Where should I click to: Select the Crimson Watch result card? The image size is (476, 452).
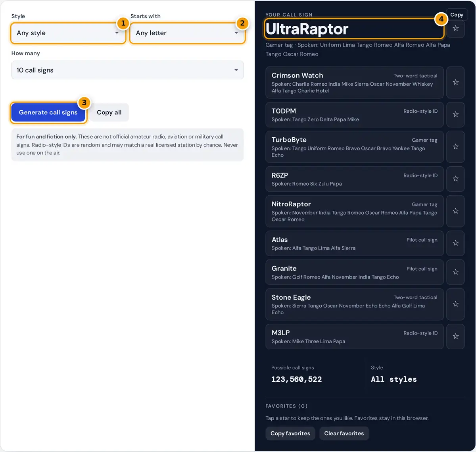coord(355,83)
